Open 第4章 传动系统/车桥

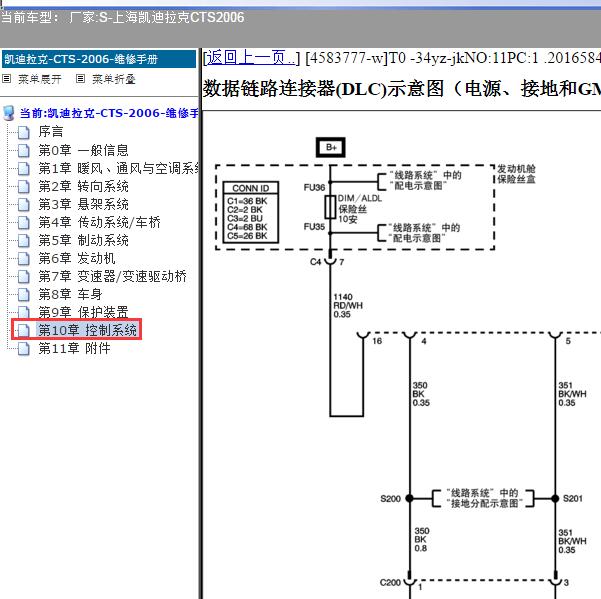[99, 222]
